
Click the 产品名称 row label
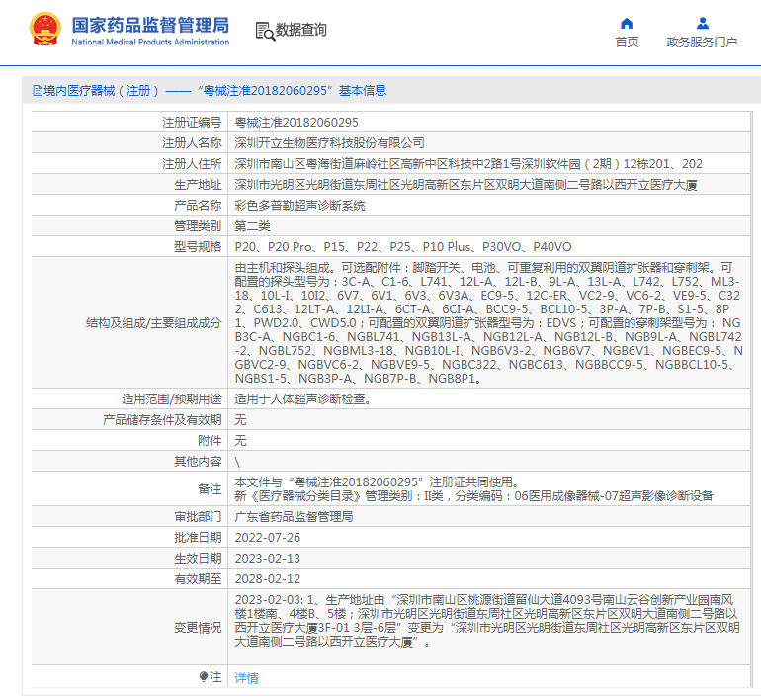(198, 206)
